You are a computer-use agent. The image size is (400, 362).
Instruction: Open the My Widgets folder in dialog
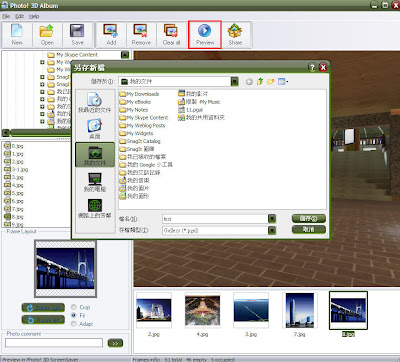point(136,133)
